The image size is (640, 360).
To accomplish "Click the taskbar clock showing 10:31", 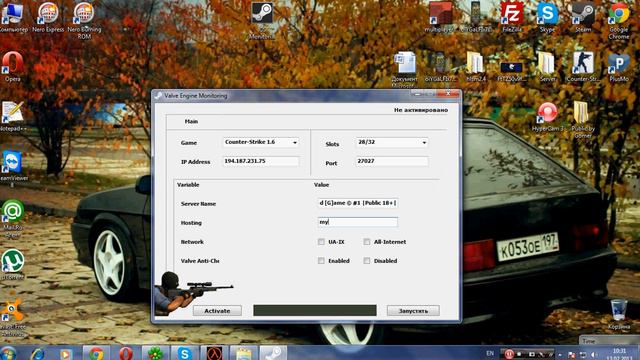I will (620, 354).
